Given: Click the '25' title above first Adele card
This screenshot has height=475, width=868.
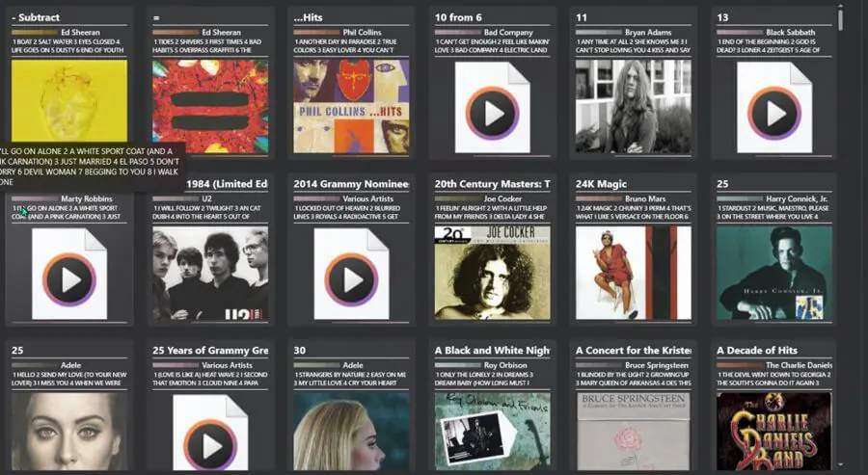Looking at the screenshot, I should [x=17, y=350].
